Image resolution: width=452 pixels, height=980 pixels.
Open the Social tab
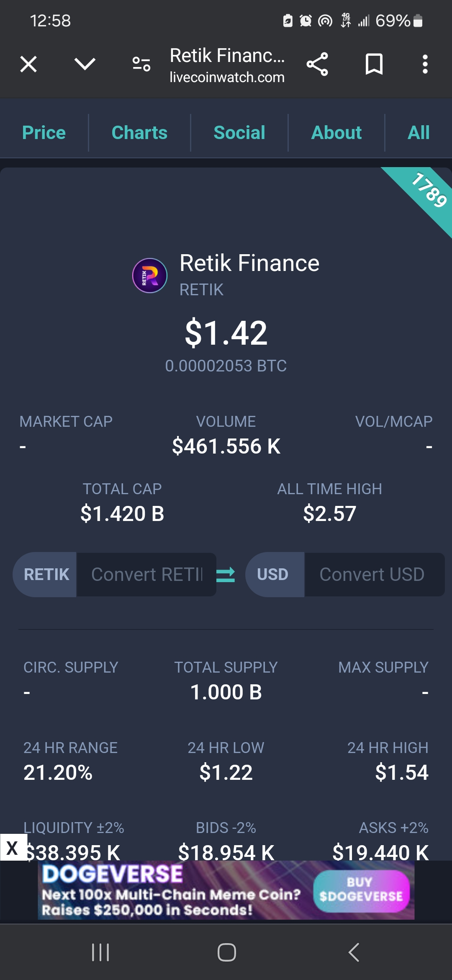click(x=239, y=133)
